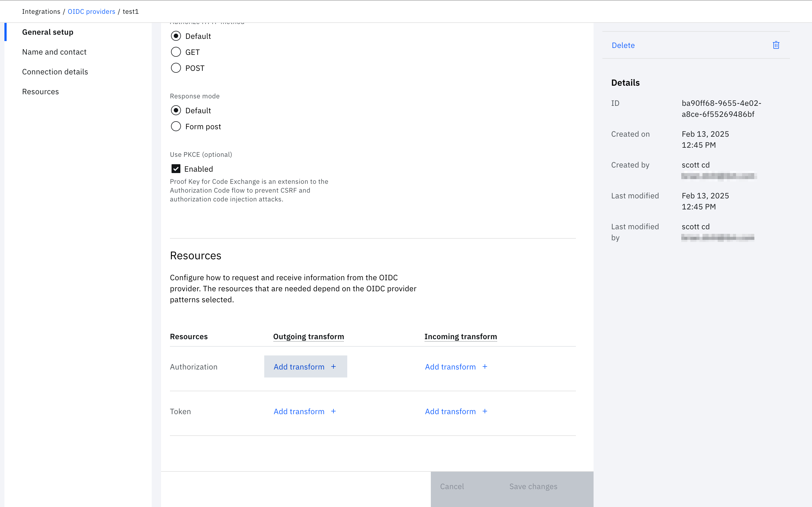Screen dimensions: 812x507
Task: Select GET authorize HTTP method
Action: point(176,52)
